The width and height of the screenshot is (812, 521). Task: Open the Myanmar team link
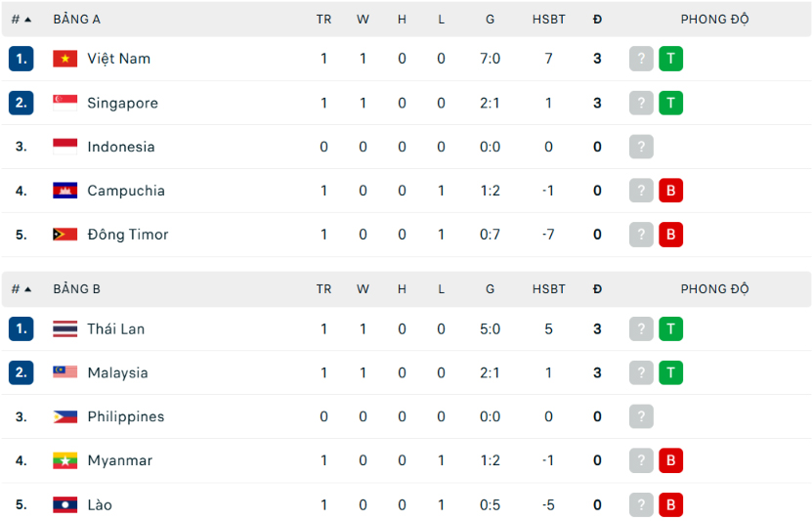tap(119, 460)
